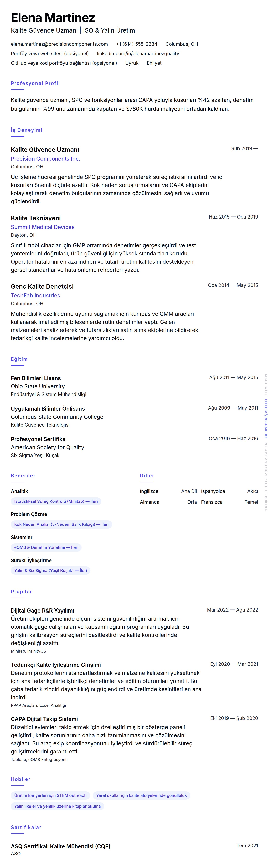Click the HTTPS://RESUME.BZ watermark link
This screenshot has height=868, width=269.
266,419
